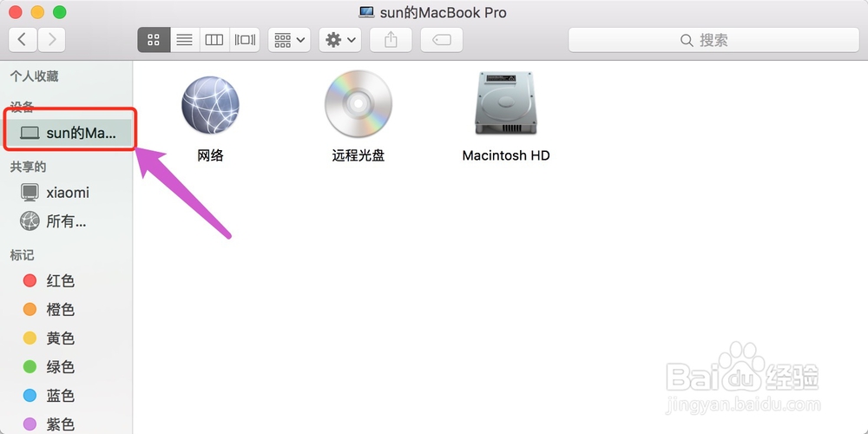Click the 搜索 search field

point(713,40)
